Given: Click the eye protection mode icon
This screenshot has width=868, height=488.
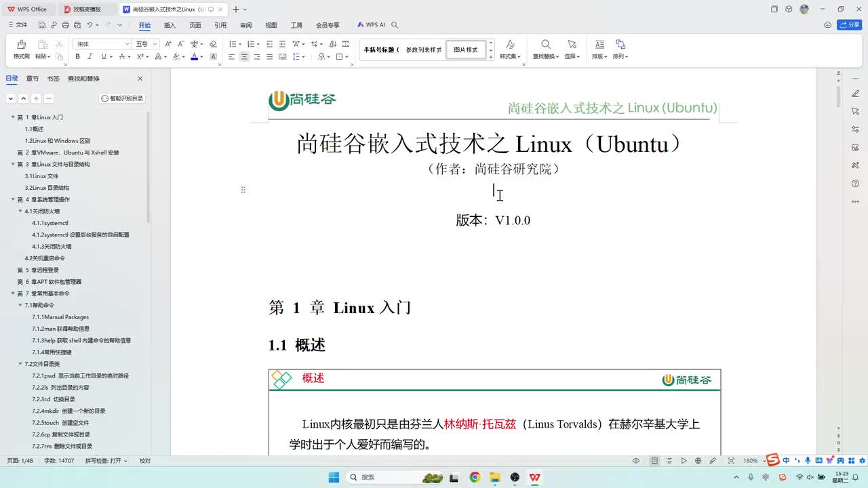Looking at the screenshot, I should (636, 461).
